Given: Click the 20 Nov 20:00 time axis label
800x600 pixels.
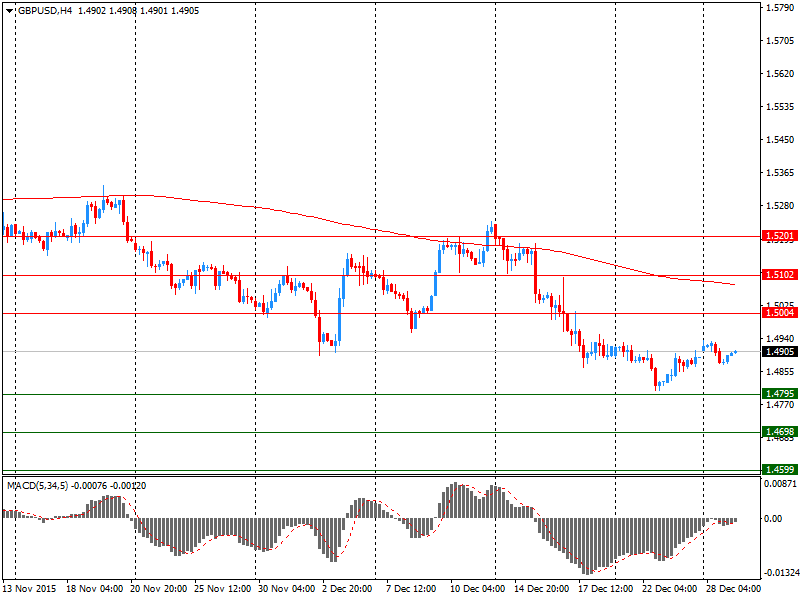Looking at the screenshot, I should coord(159,589).
